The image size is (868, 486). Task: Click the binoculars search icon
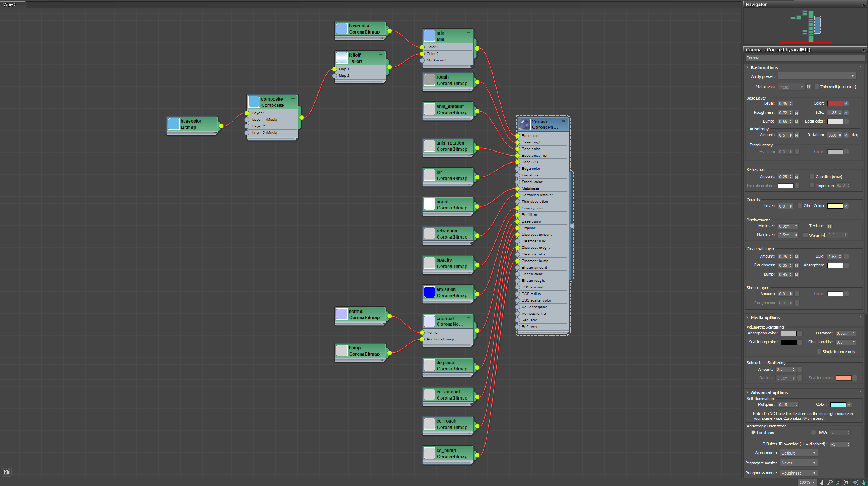6,471
